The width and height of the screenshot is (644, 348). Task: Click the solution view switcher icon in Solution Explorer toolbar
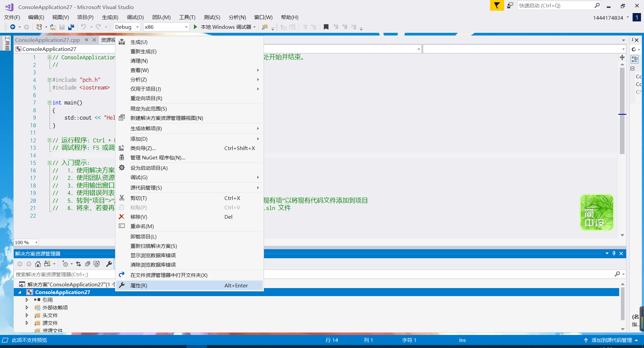click(x=47, y=264)
